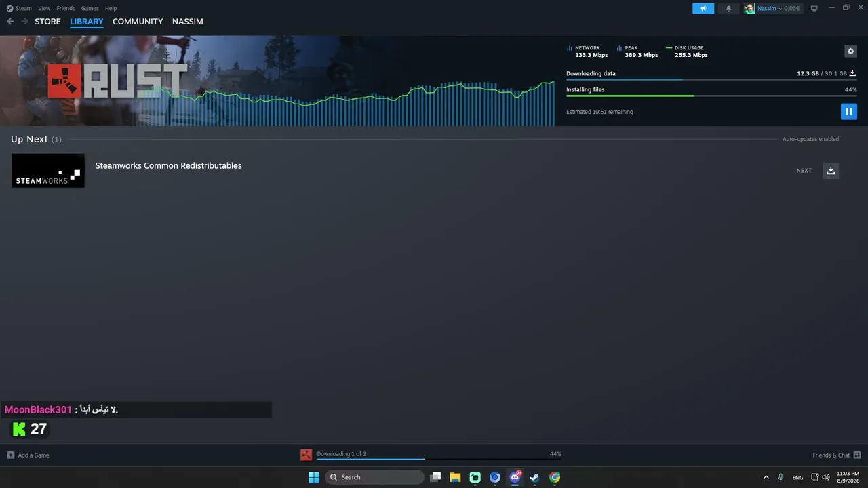Open Google Chrome from the taskbar
Image resolution: width=868 pixels, height=488 pixels.
pos(555,477)
